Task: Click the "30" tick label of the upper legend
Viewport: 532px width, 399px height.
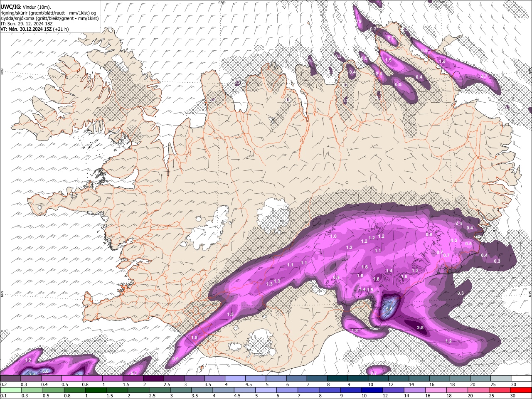Action: point(514,384)
